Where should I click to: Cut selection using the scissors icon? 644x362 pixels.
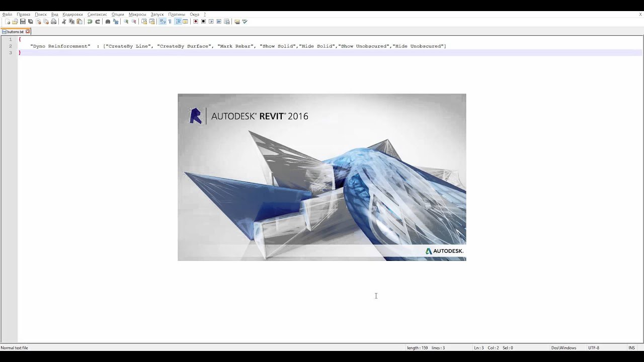point(64,22)
